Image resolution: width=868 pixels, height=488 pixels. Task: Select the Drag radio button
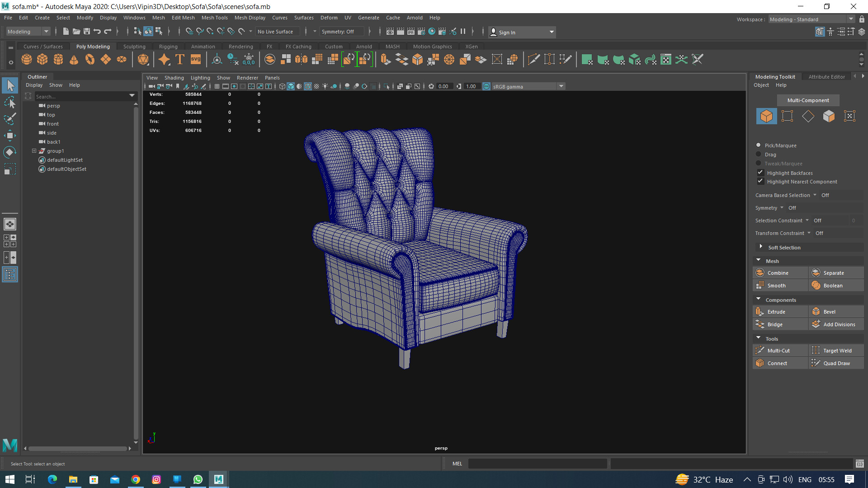coord(759,154)
